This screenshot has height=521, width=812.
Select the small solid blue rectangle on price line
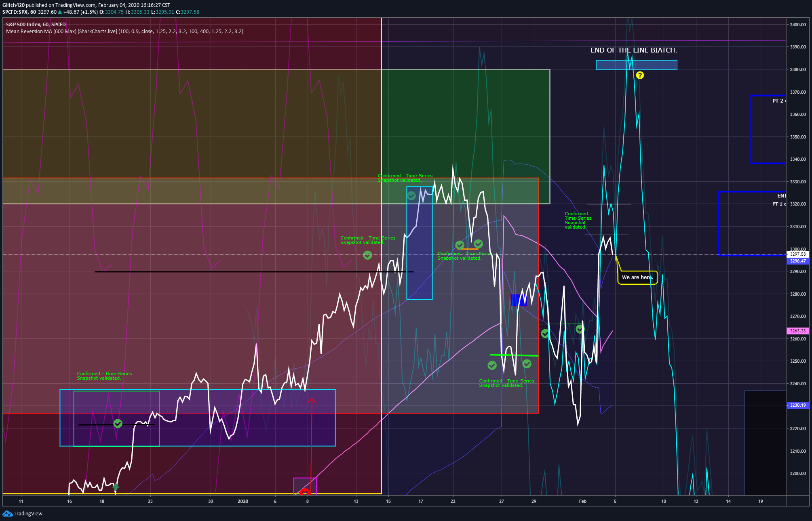pyautogui.click(x=519, y=300)
